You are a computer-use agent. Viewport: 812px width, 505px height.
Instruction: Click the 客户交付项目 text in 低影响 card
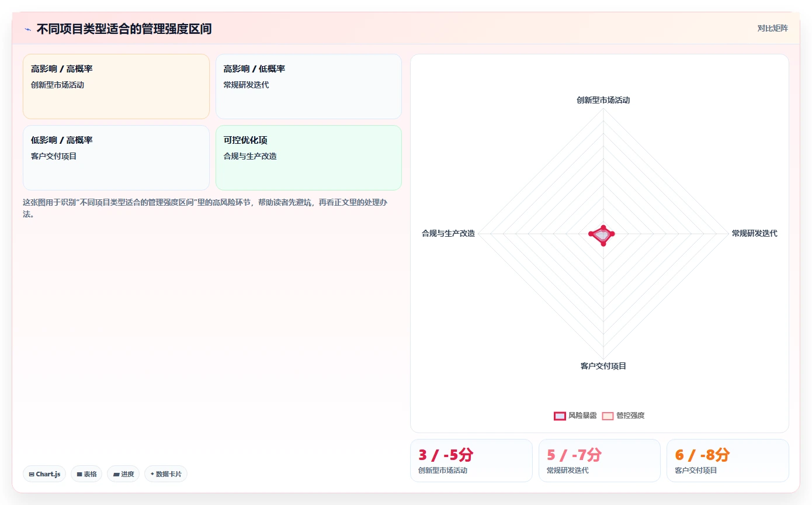(x=54, y=156)
